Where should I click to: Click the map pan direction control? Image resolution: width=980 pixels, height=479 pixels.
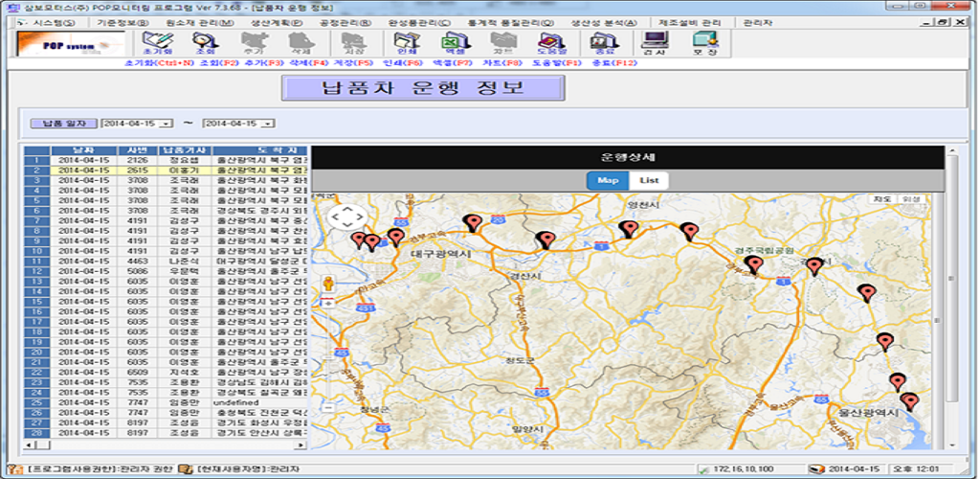[346, 217]
